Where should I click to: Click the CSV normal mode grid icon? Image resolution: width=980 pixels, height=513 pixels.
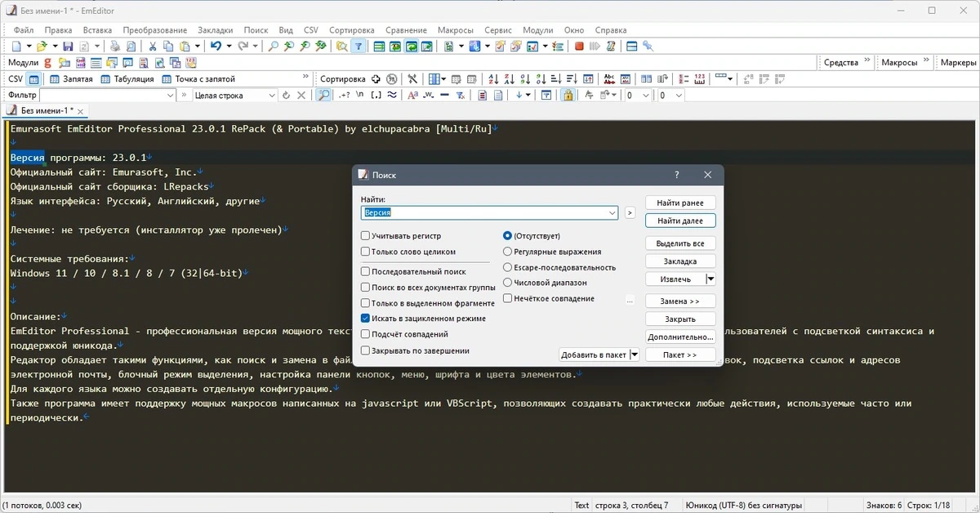coord(33,79)
